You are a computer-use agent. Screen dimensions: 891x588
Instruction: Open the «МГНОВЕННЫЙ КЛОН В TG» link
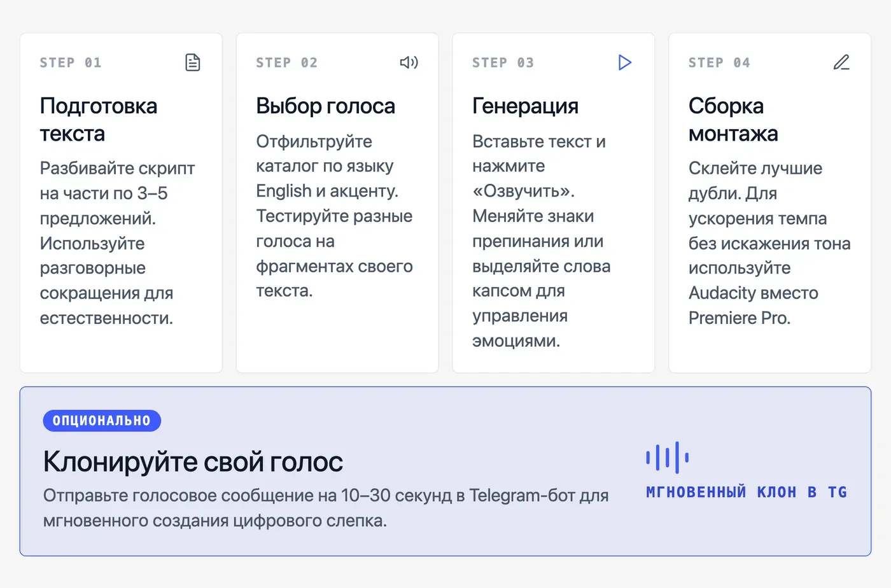tap(747, 492)
